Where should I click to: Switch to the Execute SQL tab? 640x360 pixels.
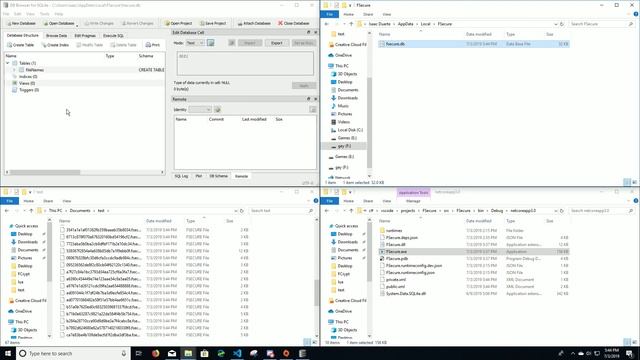coord(113,36)
